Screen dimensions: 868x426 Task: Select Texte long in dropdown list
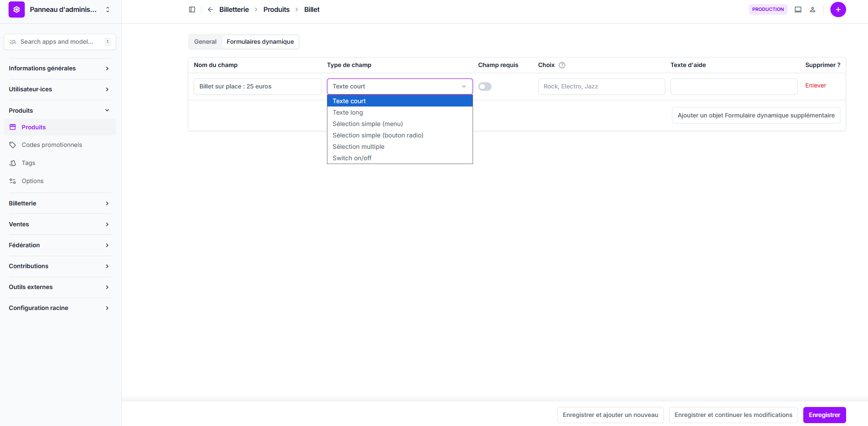click(x=348, y=113)
